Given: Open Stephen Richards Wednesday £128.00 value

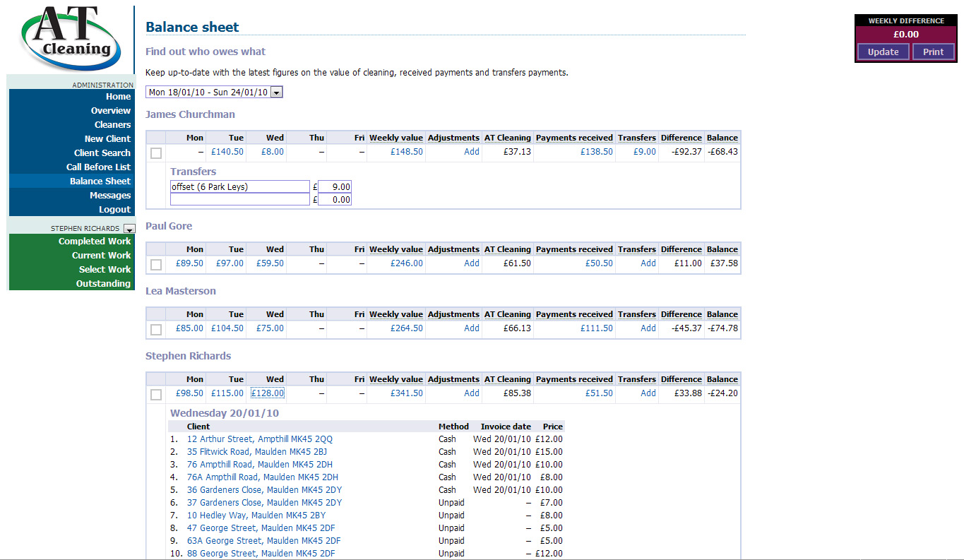Looking at the screenshot, I should [268, 393].
